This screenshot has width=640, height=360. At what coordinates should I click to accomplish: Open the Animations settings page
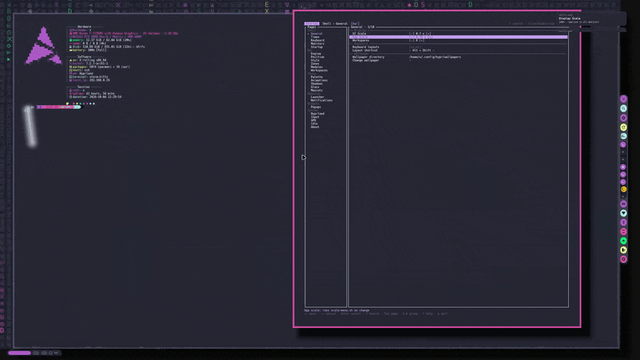coord(319,80)
